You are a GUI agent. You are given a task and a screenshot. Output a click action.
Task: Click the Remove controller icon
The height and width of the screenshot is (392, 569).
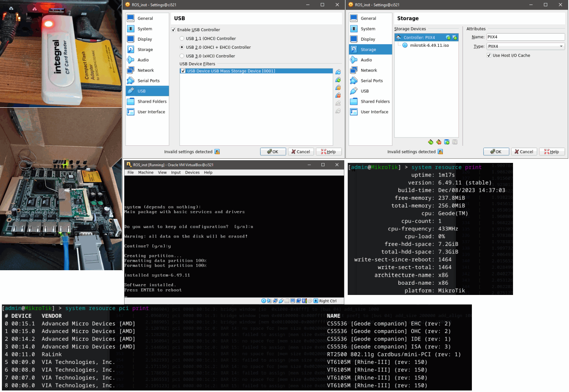(438, 142)
